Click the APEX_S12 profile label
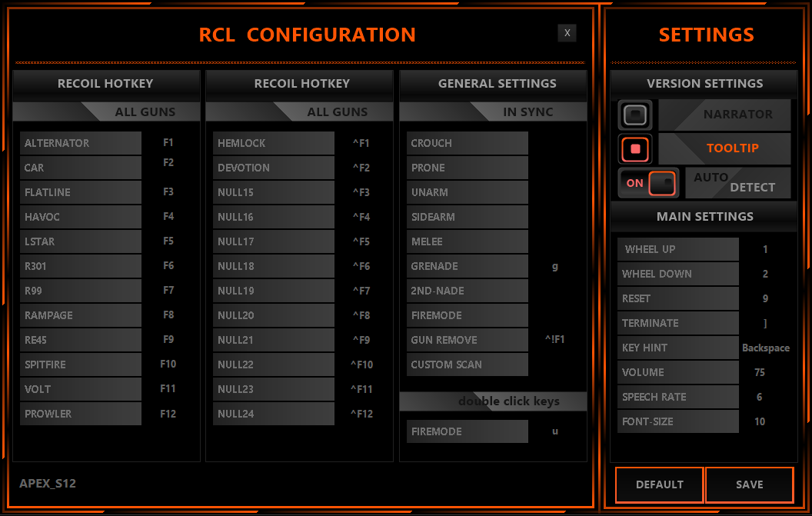This screenshot has width=812, height=516. point(48,484)
